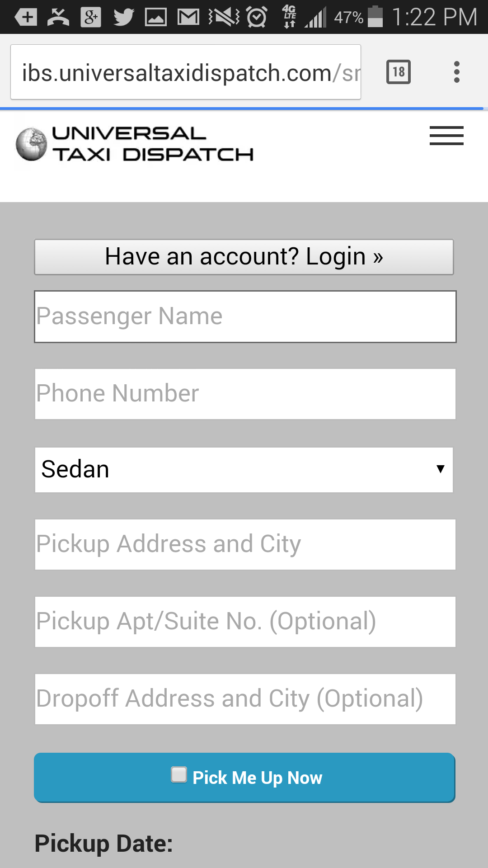Tap the Twitter notification icon in status bar

[123, 17]
